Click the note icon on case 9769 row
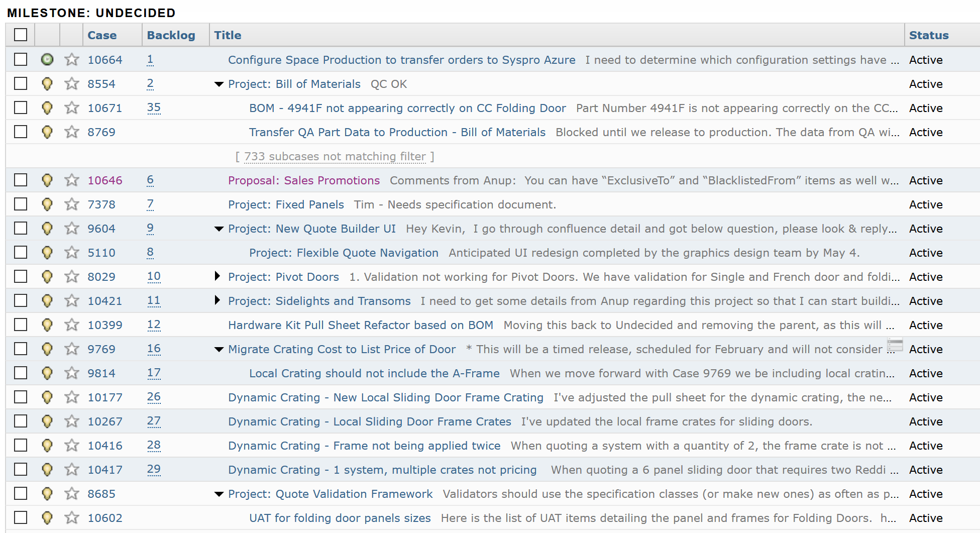Image resolution: width=980 pixels, height=533 pixels. (x=895, y=345)
